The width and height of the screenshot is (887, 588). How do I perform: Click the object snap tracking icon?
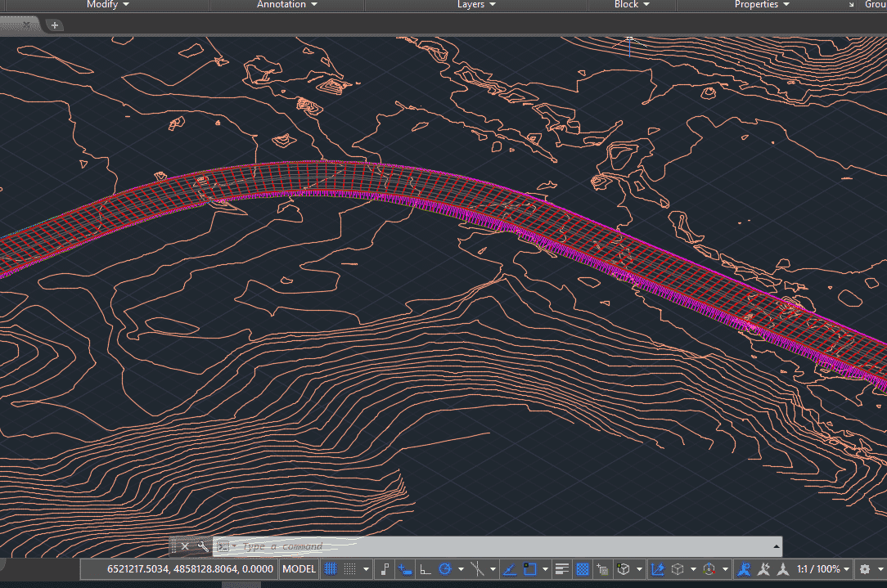pos(508,568)
